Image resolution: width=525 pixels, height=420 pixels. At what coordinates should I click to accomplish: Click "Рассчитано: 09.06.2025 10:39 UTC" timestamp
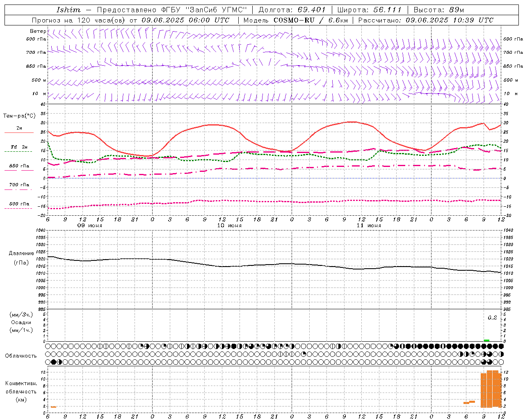[426, 20]
